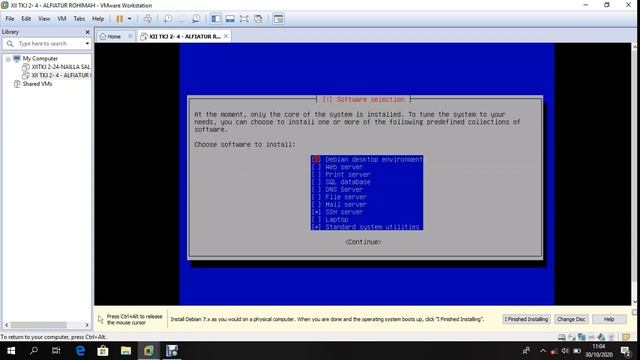Open the View menu
This screenshot has width=640, height=360.
pos(44,19)
